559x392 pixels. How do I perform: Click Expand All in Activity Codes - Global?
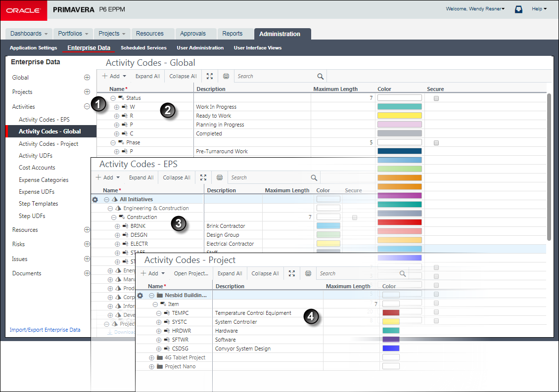click(x=147, y=76)
